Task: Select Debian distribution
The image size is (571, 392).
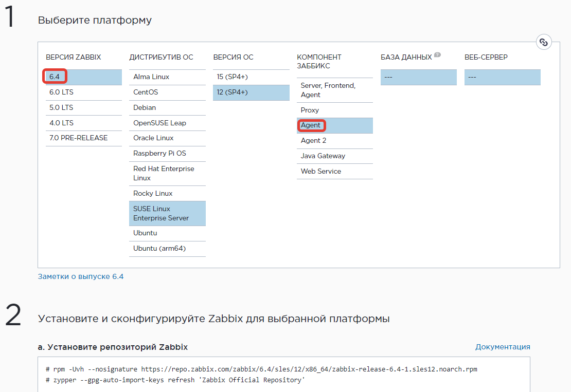Action: coord(145,107)
